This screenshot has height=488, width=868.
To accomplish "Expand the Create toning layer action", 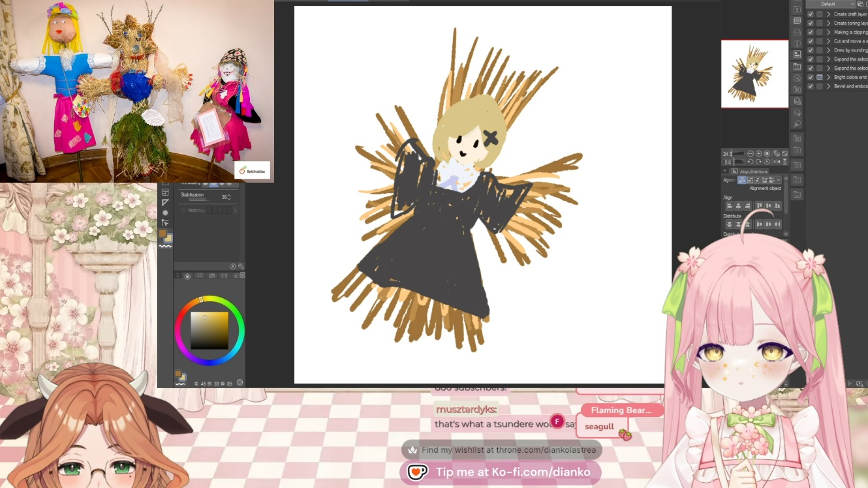I will pos(828,23).
